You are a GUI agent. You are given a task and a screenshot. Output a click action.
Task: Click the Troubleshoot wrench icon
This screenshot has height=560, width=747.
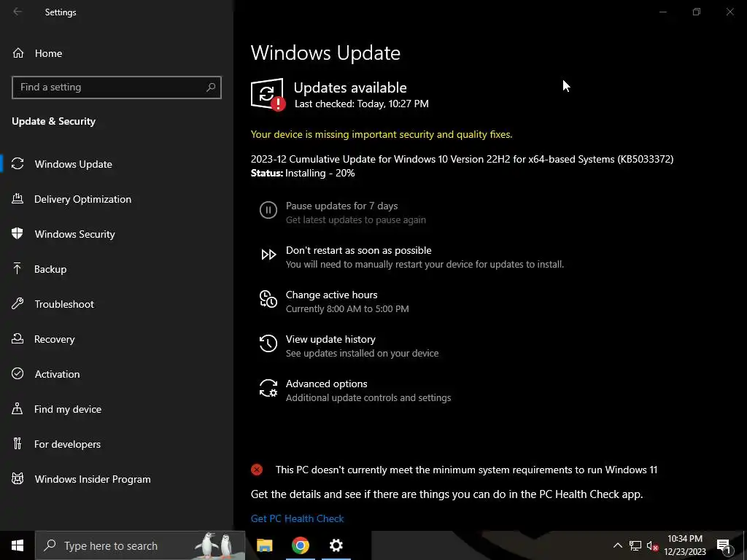click(x=18, y=304)
